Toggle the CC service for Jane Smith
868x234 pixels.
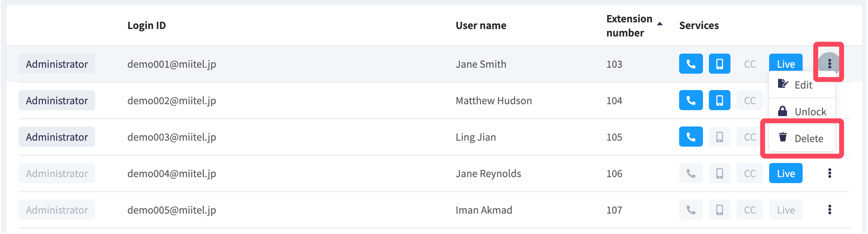750,64
